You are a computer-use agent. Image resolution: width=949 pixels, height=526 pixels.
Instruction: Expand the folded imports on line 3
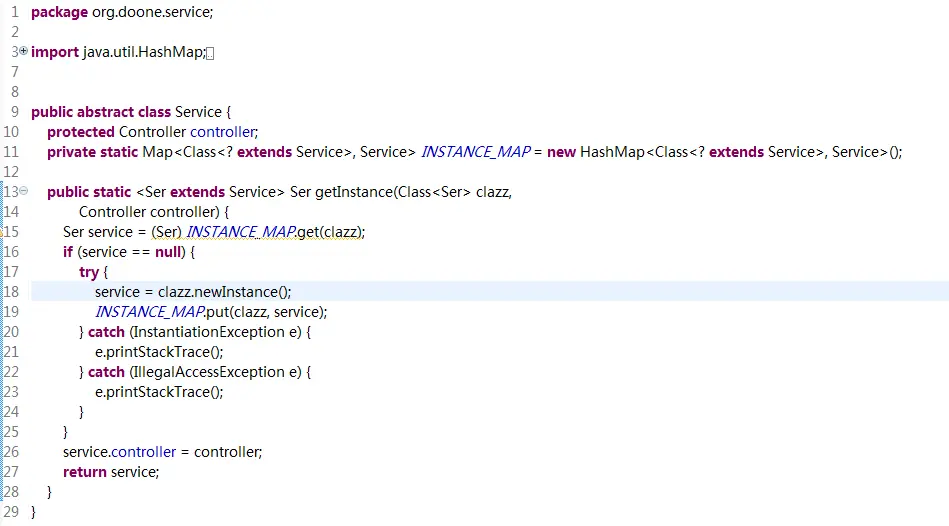tap(23, 51)
